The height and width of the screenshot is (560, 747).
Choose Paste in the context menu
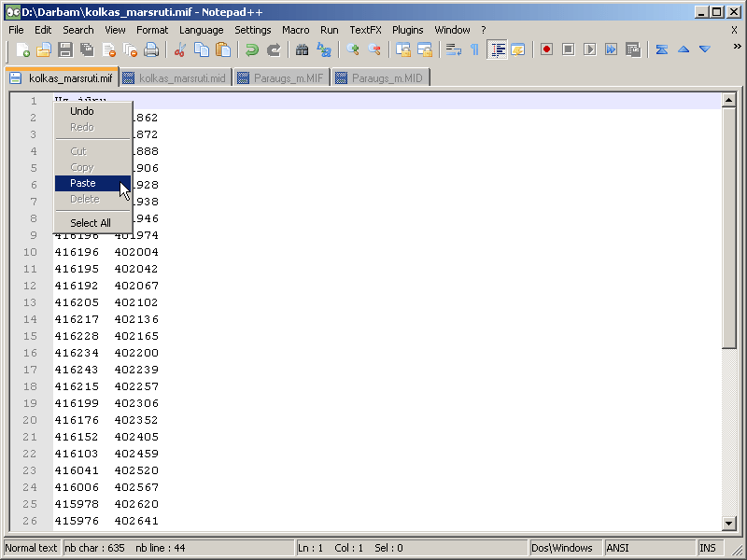(x=92, y=183)
